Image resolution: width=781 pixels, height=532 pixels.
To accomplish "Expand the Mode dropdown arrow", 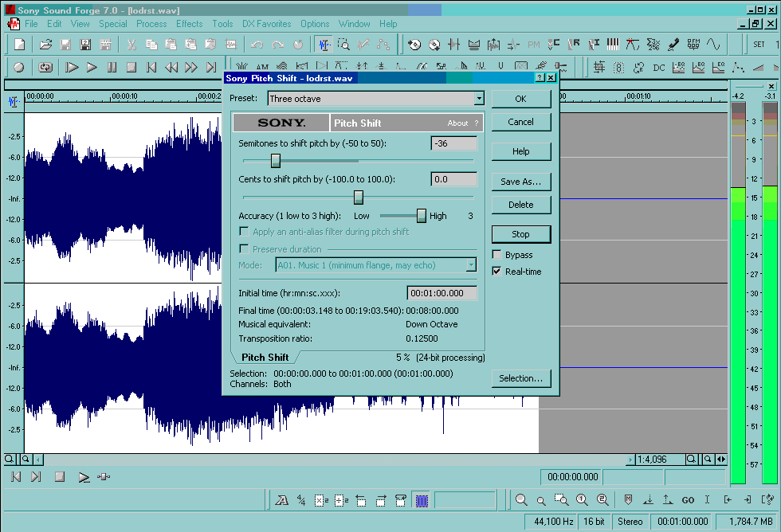I will click(471, 264).
